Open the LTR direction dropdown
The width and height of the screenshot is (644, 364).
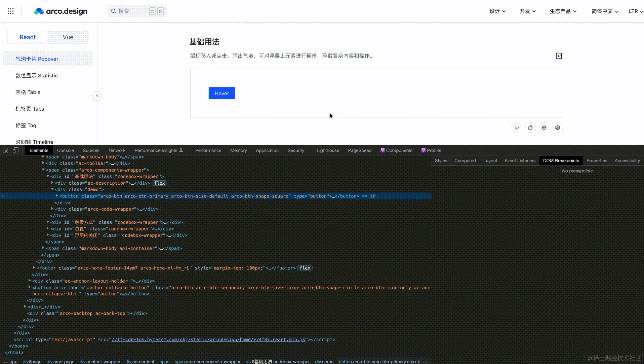[636, 11]
